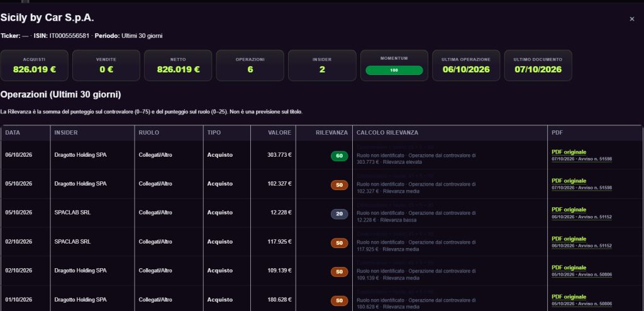Click the 'Rilevanza bassa' calculation text
This screenshot has width=644, height=311.
pyautogui.click(x=398, y=220)
